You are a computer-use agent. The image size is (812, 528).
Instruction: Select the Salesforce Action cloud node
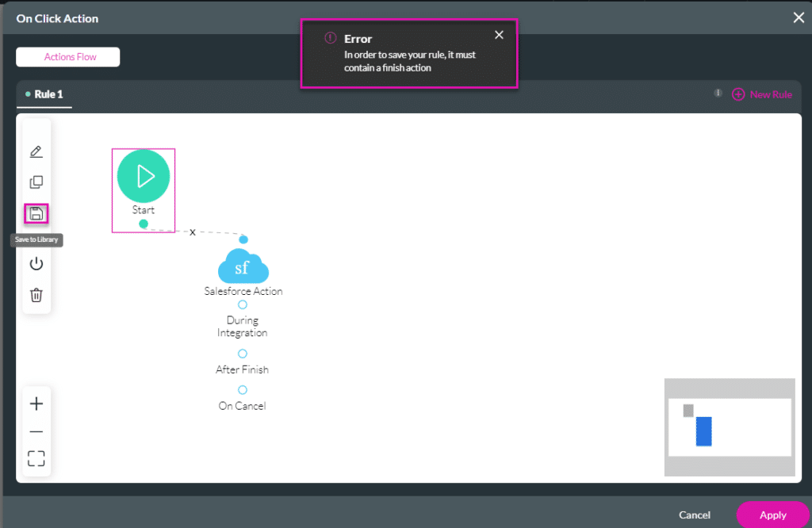pyautogui.click(x=243, y=267)
